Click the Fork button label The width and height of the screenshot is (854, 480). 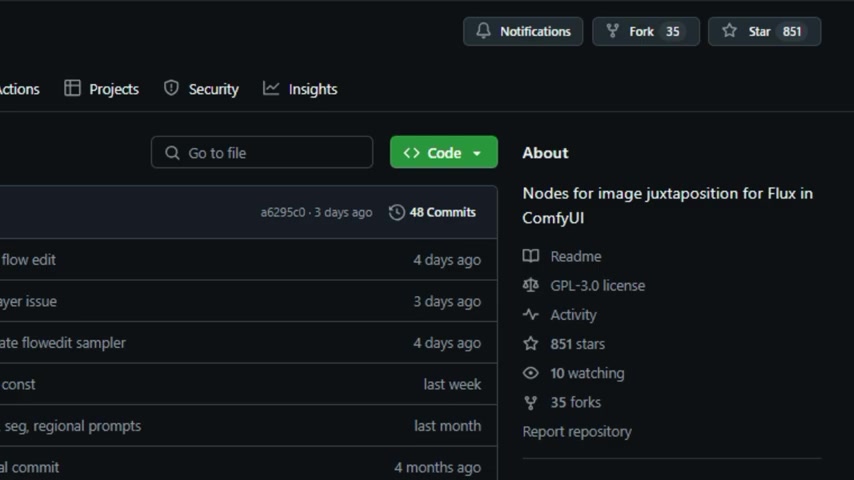[641, 32]
